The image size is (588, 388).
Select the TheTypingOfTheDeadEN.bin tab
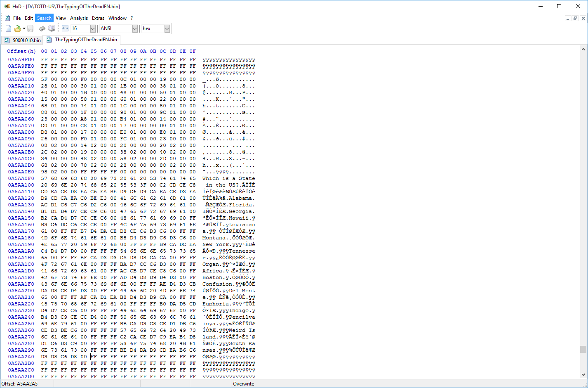click(82, 40)
